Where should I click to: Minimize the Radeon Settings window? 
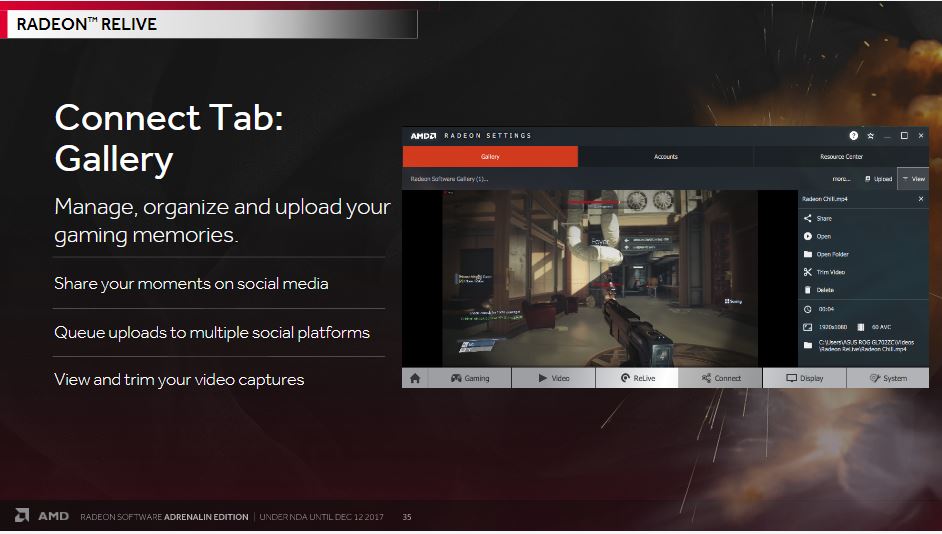pos(887,136)
